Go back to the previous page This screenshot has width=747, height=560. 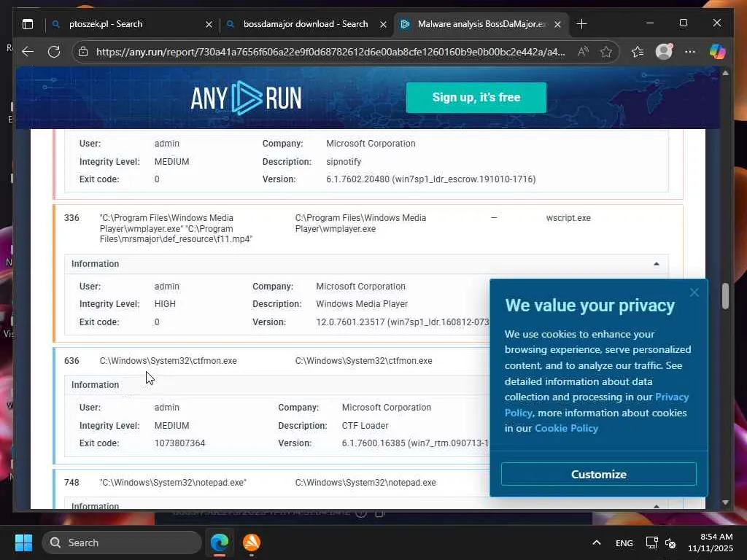[x=28, y=52]
